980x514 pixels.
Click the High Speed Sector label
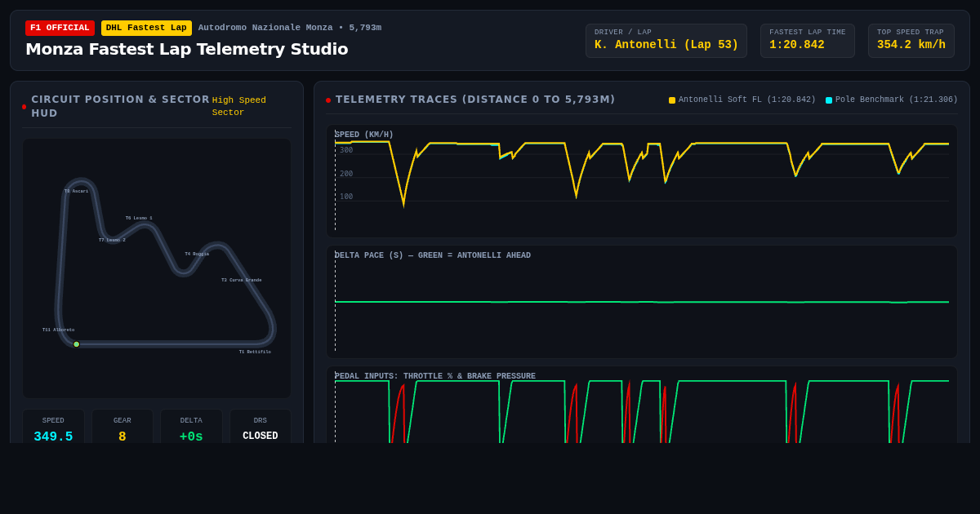[239, 106]
